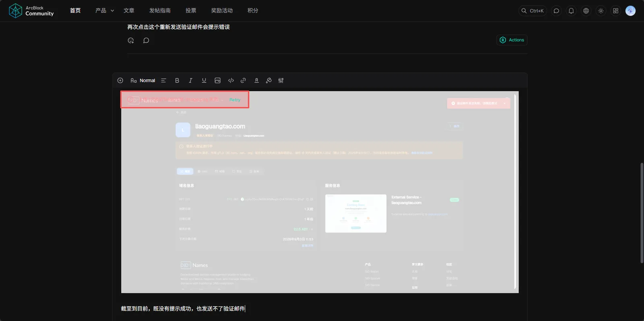This screenshot has height=321, width=644.
Task: Open the apps grid icon in header
Action: point(616,11)
